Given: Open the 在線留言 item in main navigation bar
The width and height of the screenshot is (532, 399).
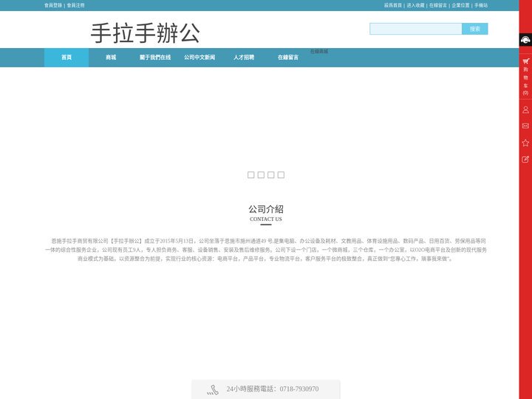Looking at the screenshot, I should [288, 58].
